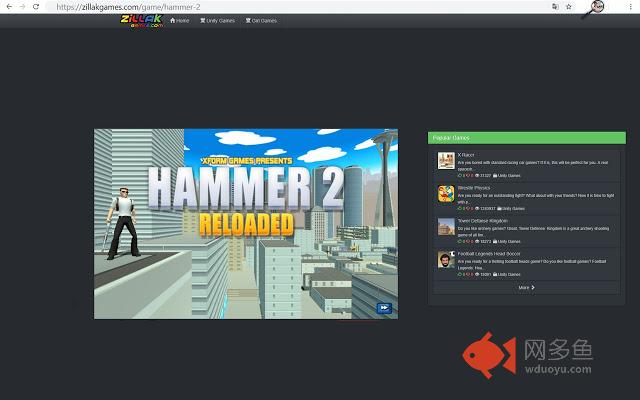Go to the Home nav item

pyautogui.click(x=180, y=20)
